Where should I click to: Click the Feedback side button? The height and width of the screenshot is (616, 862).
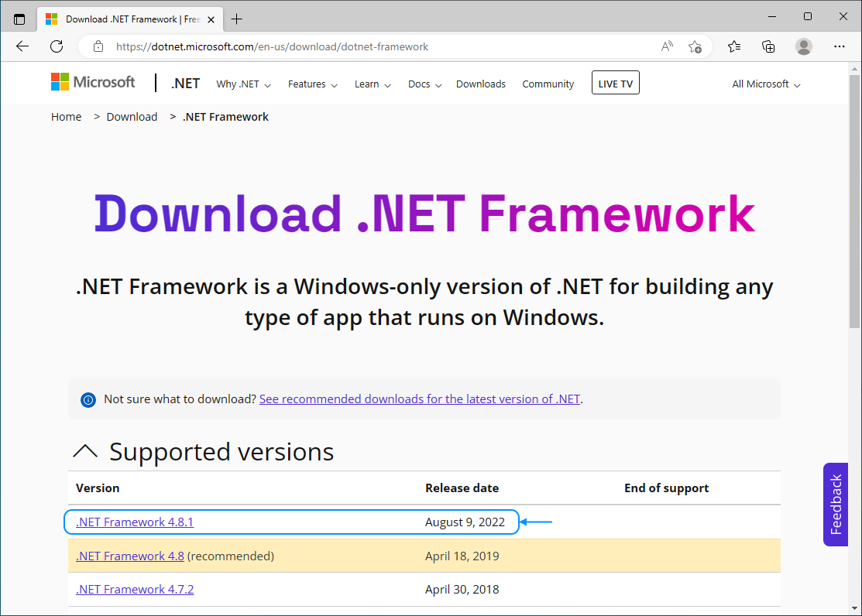[836, 505]
